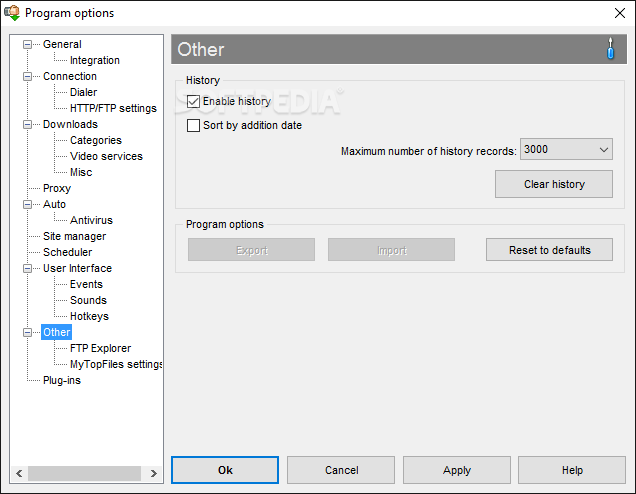Open Help for program options

pyautogui.click(x=572, y=470)
